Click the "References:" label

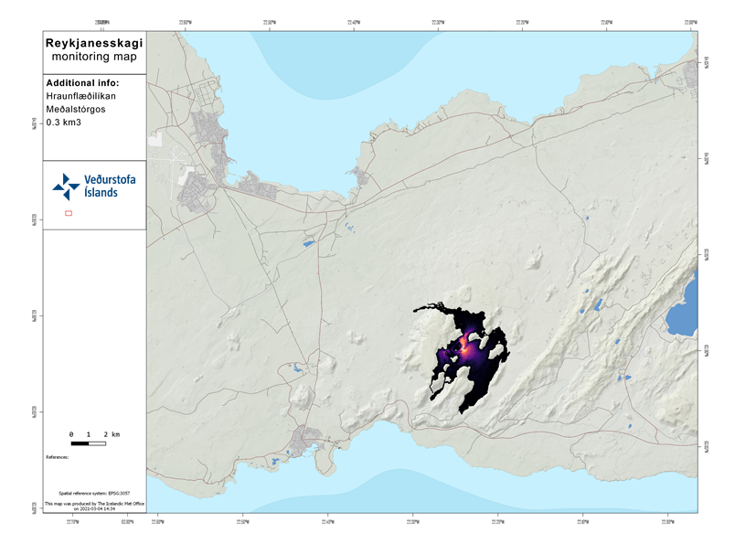(58, 457)
